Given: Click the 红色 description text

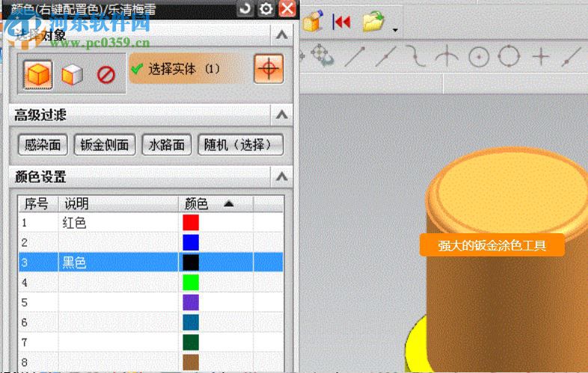Looking at the screenshot, I should coord(74,223).
